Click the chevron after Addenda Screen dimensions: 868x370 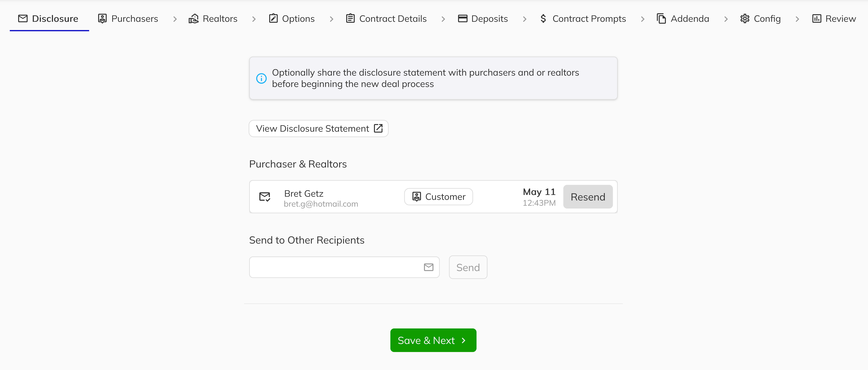(x=726, y=19)
